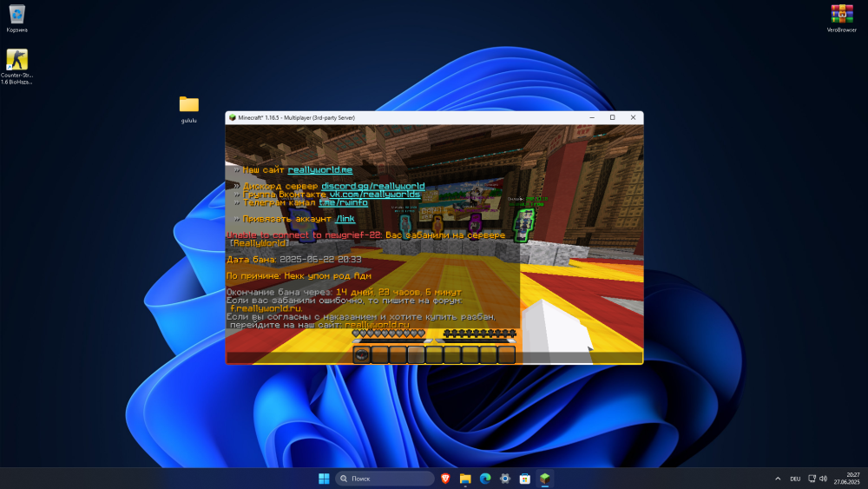
Task: Open Microsoft Store from taskbar
Action: [525, 479]
